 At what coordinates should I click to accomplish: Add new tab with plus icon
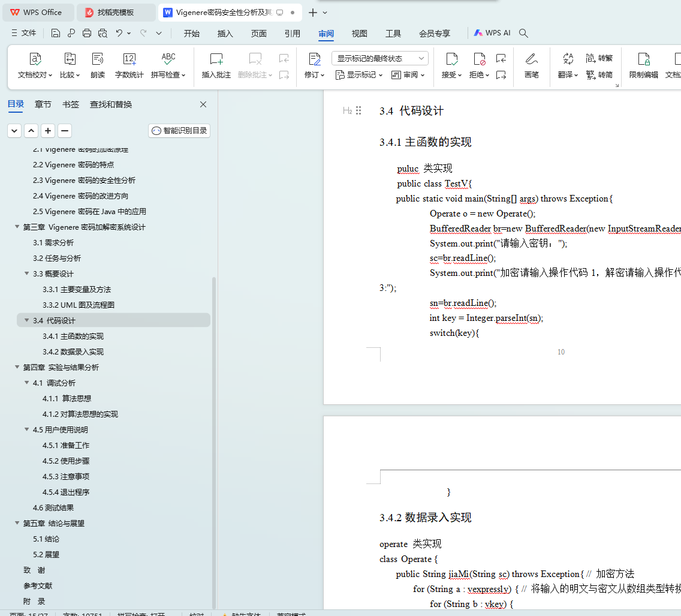[x=313, y=13]
